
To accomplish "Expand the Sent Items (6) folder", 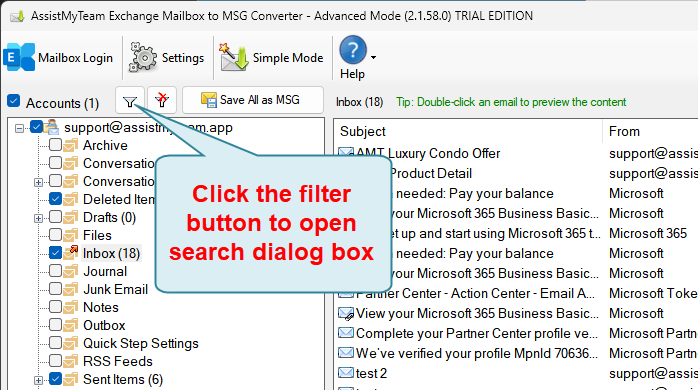I will [x=38, y=380].
